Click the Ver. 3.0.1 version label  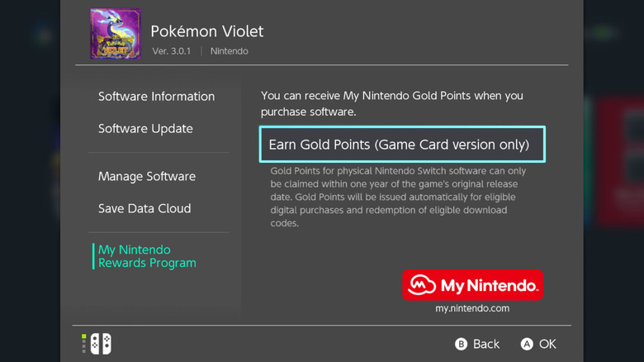tap(172, 51)
